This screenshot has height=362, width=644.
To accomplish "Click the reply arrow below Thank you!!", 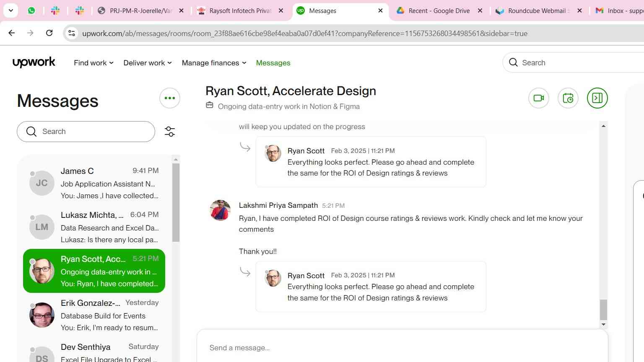I will [x=245, y=271].
